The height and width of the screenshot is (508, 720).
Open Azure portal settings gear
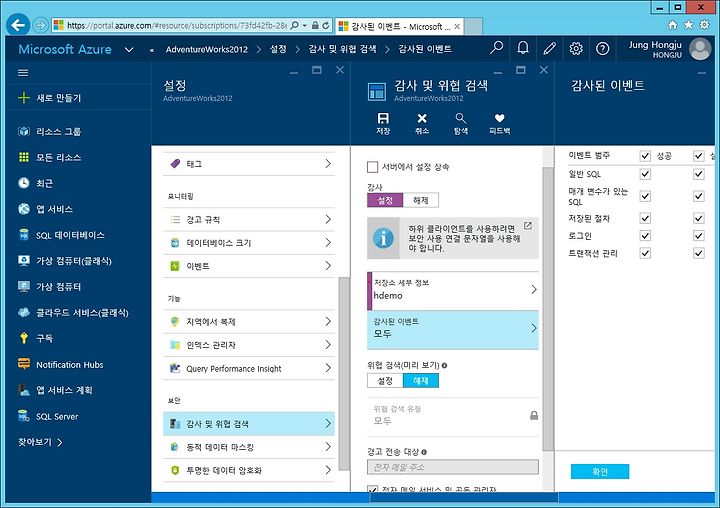tap(576, 48)
